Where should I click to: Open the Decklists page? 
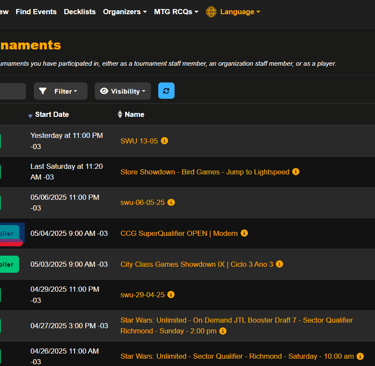click(80, 12)
